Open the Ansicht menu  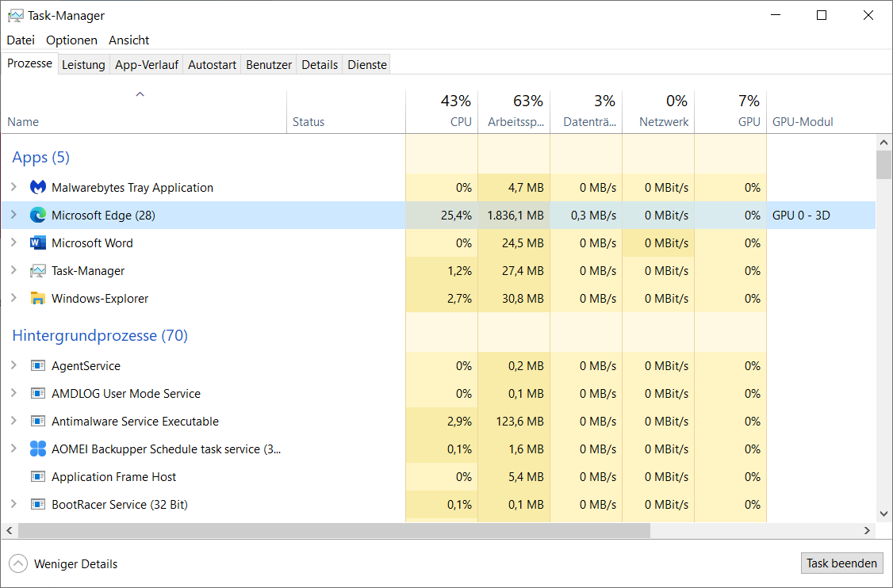pyautogui.click(x=128, y=40)
